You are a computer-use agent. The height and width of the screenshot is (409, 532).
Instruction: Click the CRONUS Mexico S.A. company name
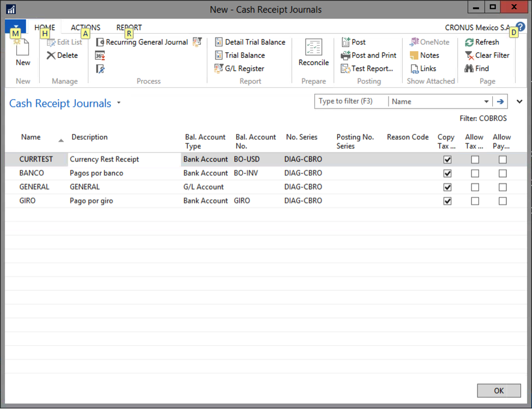pyautogui.click(x=478, y=27)
